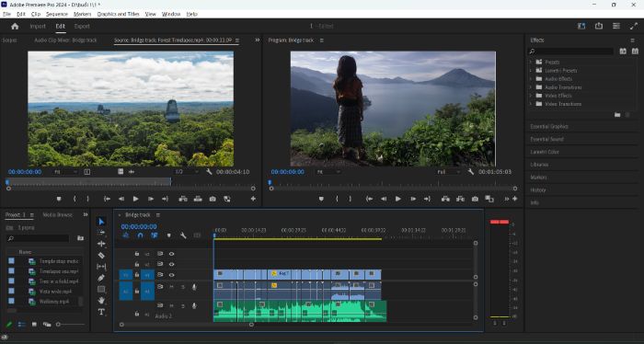This screenshot has width=644, height=344.
Task: Enable voice-over record on A1 track
Action: point(194,287)
